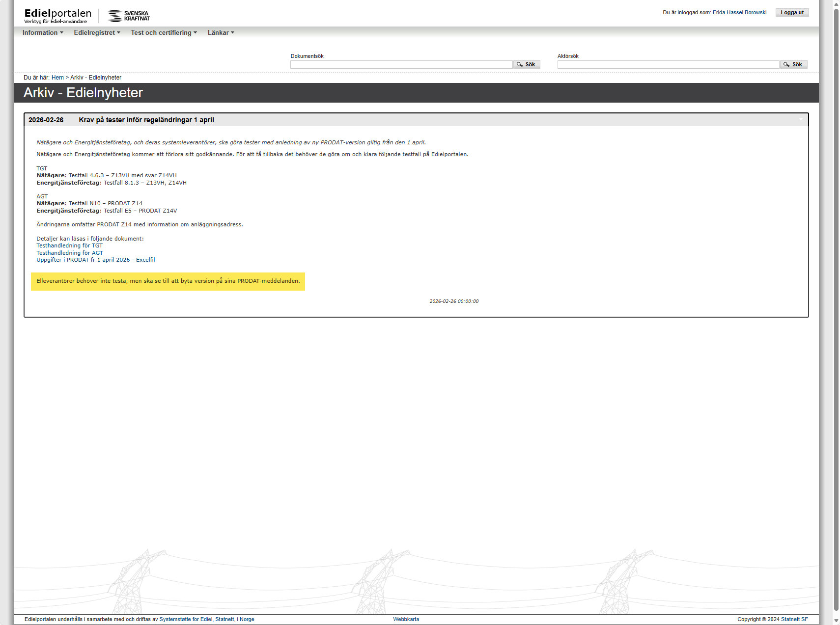The width and height of the screenshot is (840, 625).
Task: Open the Test och certifiering menu
Action: pos(164,33)
